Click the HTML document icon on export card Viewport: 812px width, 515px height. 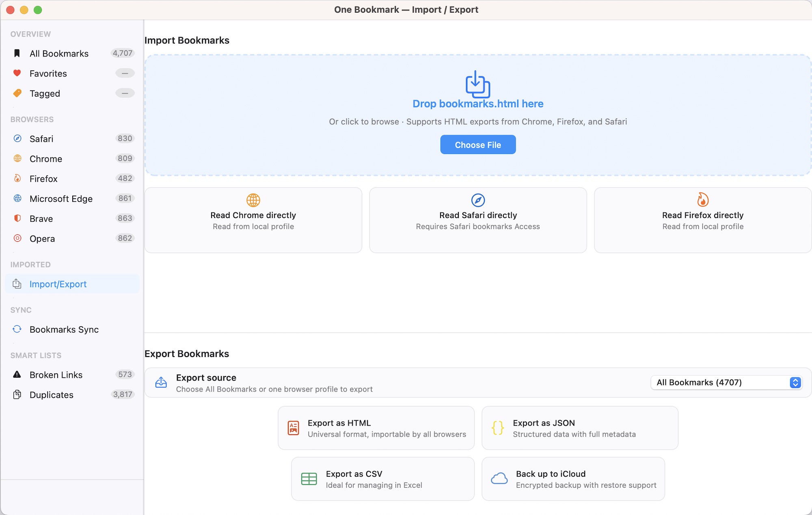[x=294, y=428]
